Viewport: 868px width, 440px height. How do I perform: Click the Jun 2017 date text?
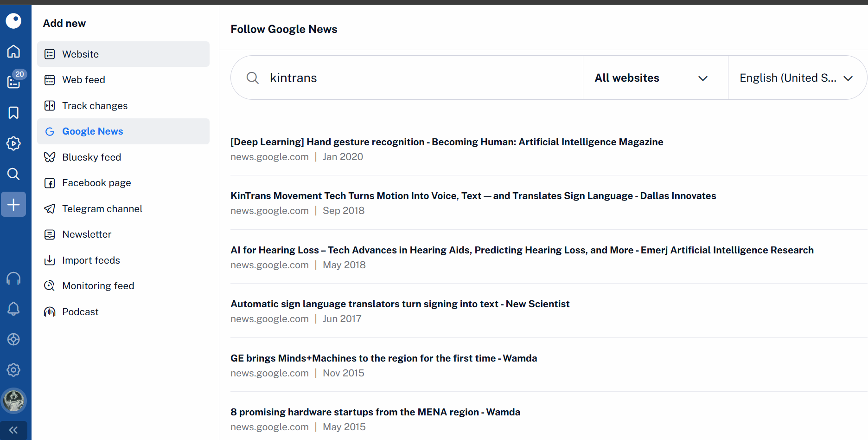(342, 319)
